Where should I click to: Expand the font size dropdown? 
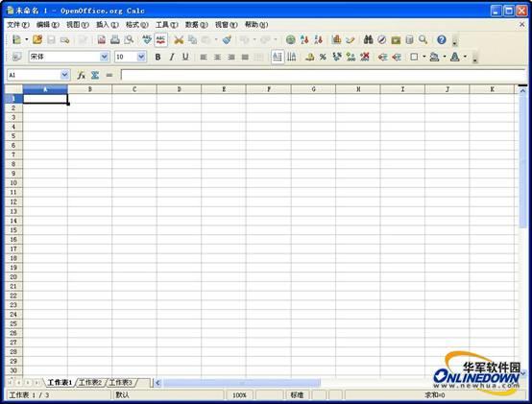(x=141, y=57)
